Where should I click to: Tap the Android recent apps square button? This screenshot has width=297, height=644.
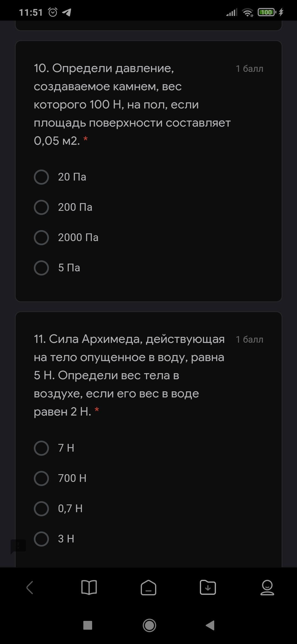(x=87, y=625)
